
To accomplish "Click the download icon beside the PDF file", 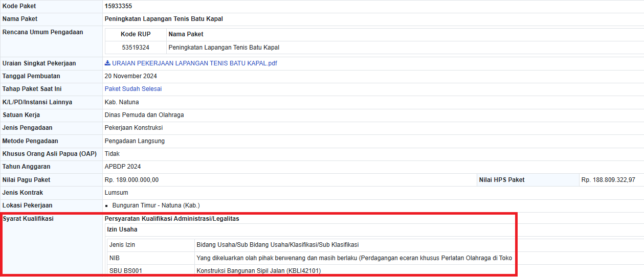I will coord(107,63).
